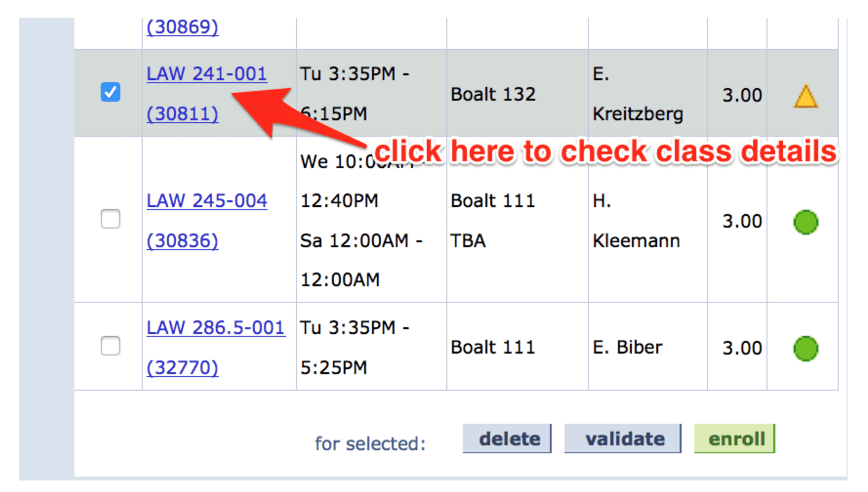Open the LAW 245-004 course link
The width and height of the screenshot is (868, 492).
[207, 200]
